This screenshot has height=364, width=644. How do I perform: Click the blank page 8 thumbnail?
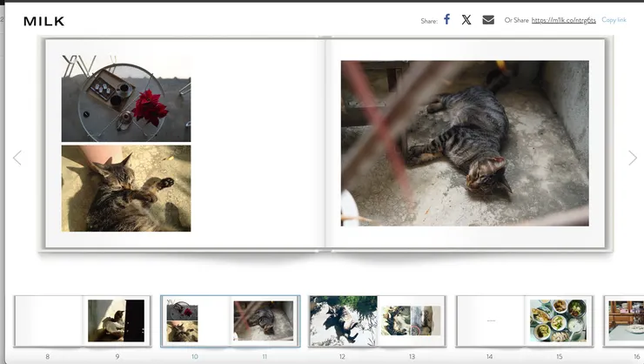[x=49, y=320]
